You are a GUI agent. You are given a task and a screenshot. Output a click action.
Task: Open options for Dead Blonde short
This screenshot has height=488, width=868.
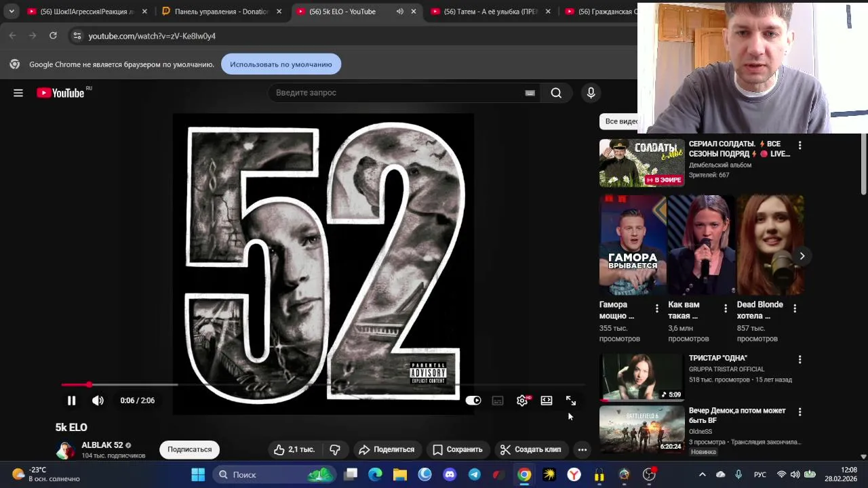[794, 308]
